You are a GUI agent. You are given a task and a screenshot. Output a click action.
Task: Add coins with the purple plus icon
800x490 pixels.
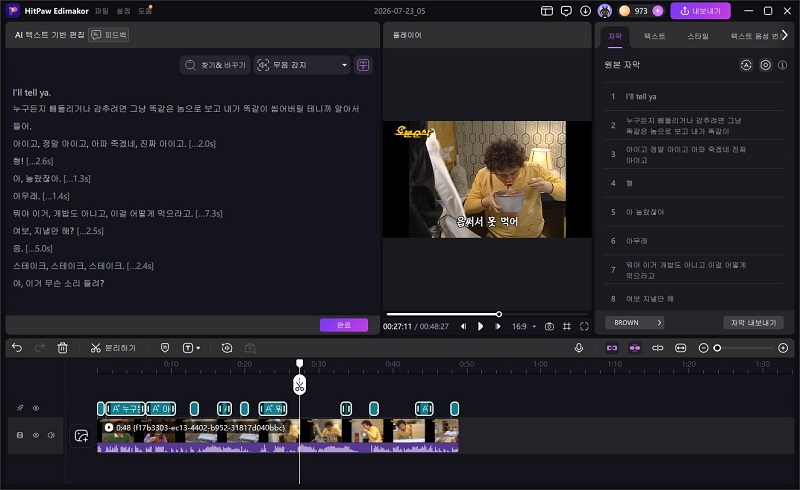658,11
